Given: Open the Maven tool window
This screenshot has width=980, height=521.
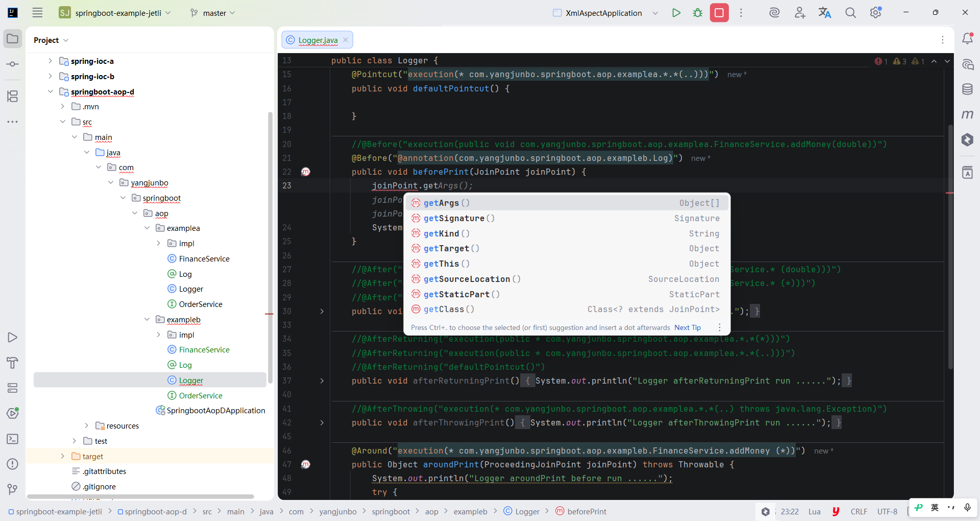Looking at the screenshot, I should (x=967, y=114).
